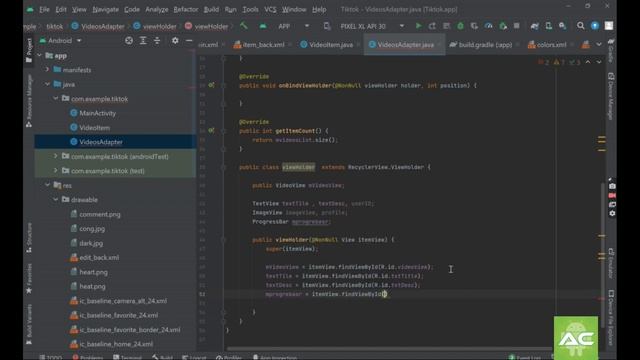
Task: Expand com.example.tiktok (androidTest) package
Action: (56, 156)
